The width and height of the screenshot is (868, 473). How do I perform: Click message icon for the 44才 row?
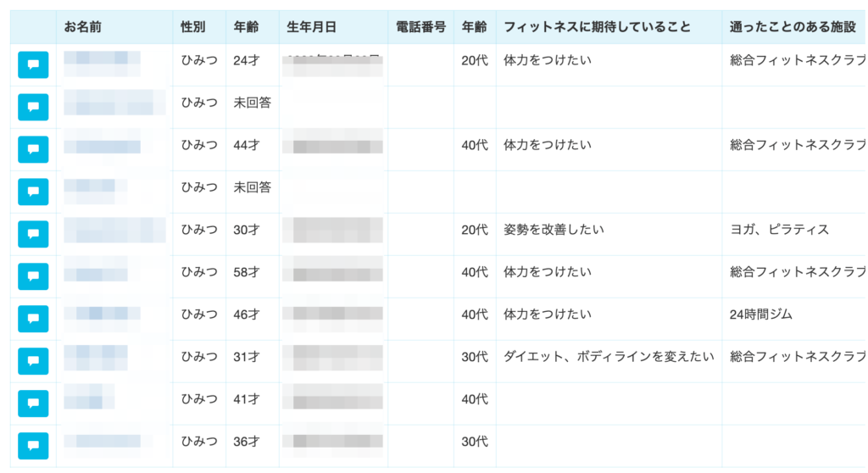(33, 149)
